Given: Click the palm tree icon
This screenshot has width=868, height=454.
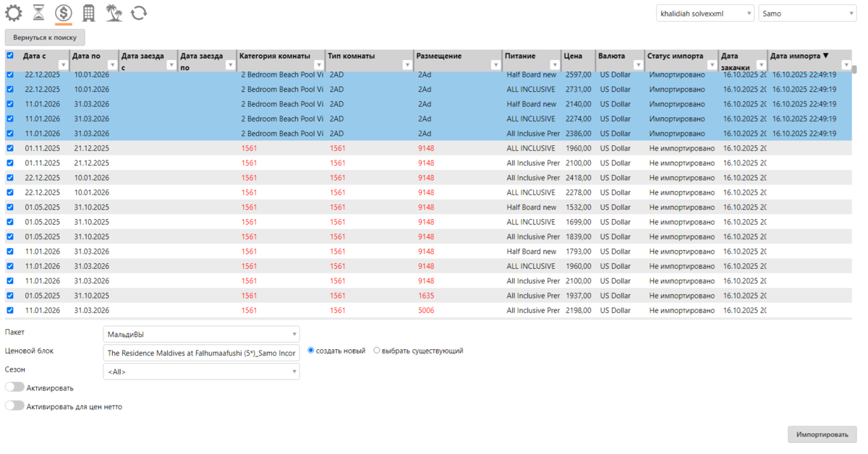Looking at the screenshot, I should [x=114, y=12].
